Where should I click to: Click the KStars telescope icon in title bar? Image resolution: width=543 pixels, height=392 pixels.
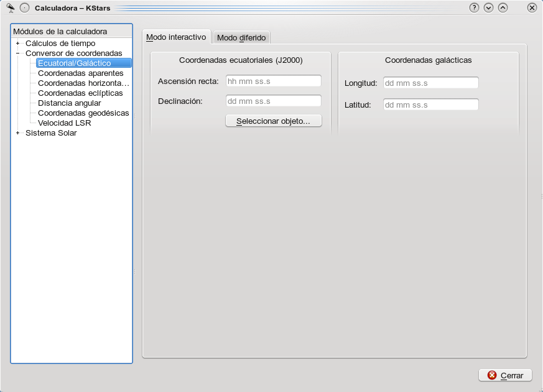pos(11,7)
